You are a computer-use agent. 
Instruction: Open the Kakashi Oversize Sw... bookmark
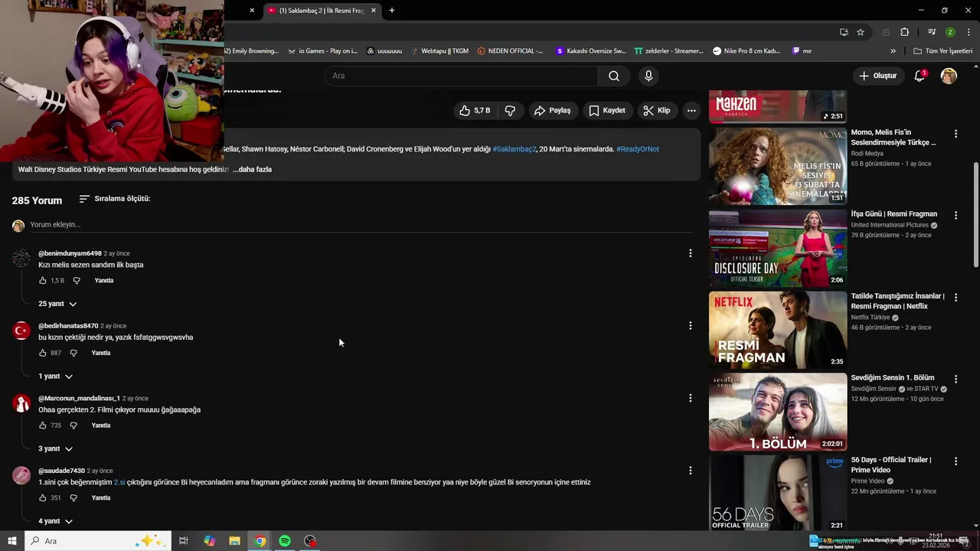[x=590, y=51]
